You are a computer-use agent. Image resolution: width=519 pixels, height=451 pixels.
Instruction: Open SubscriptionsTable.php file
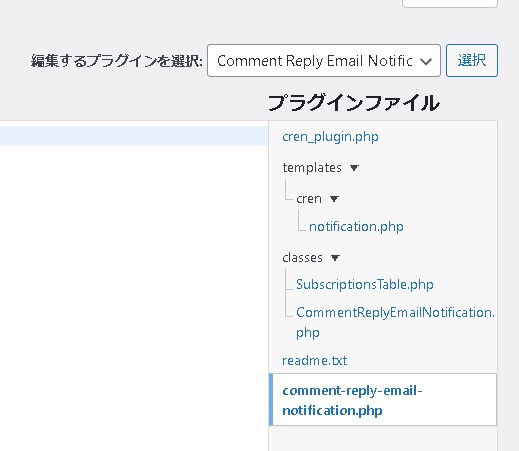point(365,284)
